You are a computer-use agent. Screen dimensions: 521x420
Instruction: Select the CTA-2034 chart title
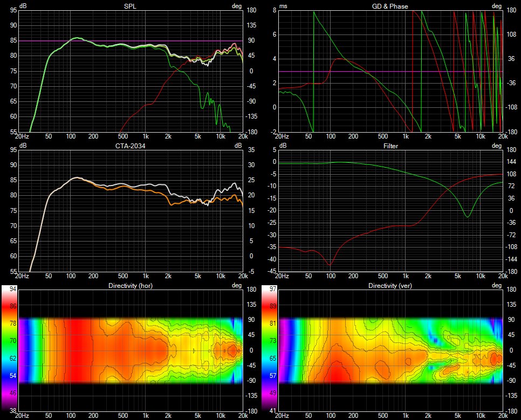pyautogui.click(x=130, y=146)
